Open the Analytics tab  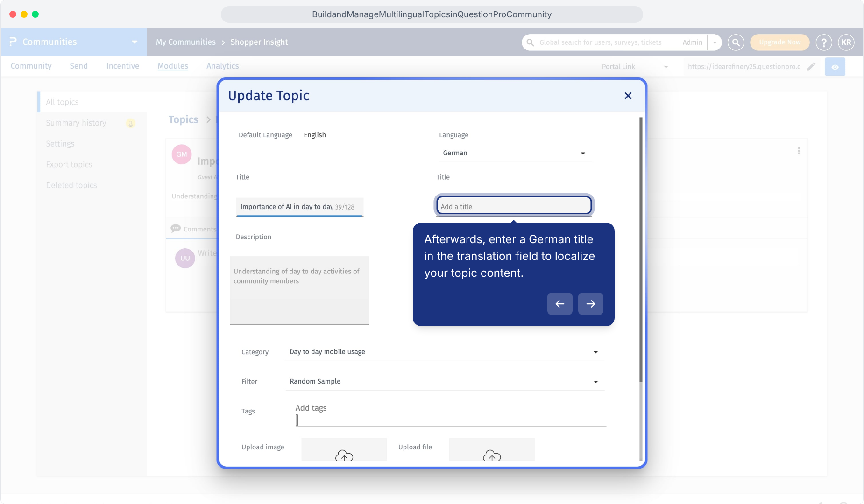click(222, 66)
